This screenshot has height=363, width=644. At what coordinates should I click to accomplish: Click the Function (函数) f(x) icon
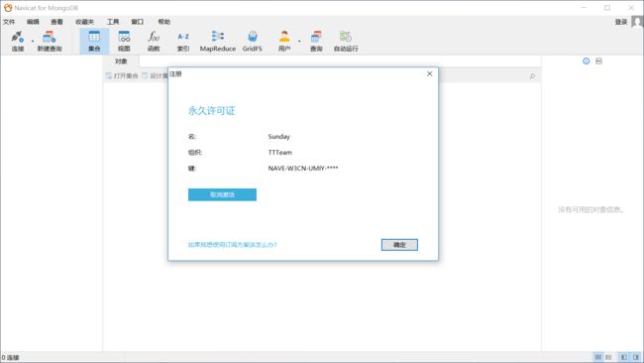154,41
